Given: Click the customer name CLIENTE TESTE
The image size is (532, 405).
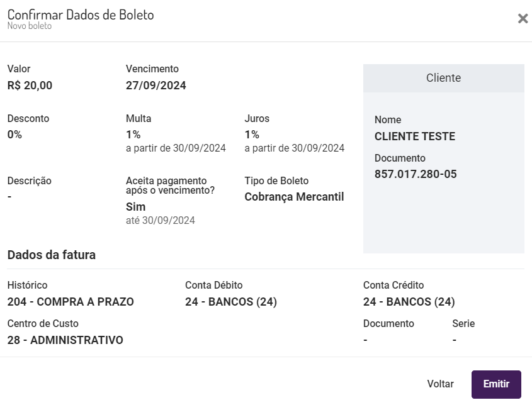Looking at the screenshot, I should click(414, 136).
